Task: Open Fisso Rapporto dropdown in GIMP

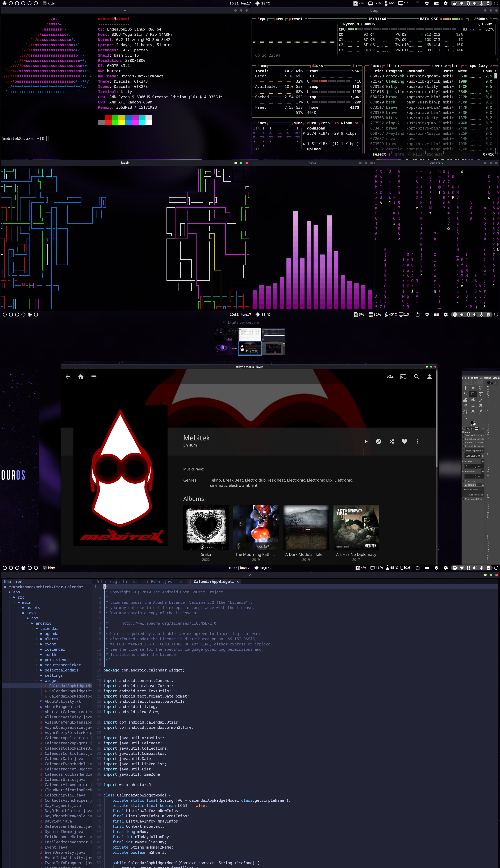Action: (475, 450)
